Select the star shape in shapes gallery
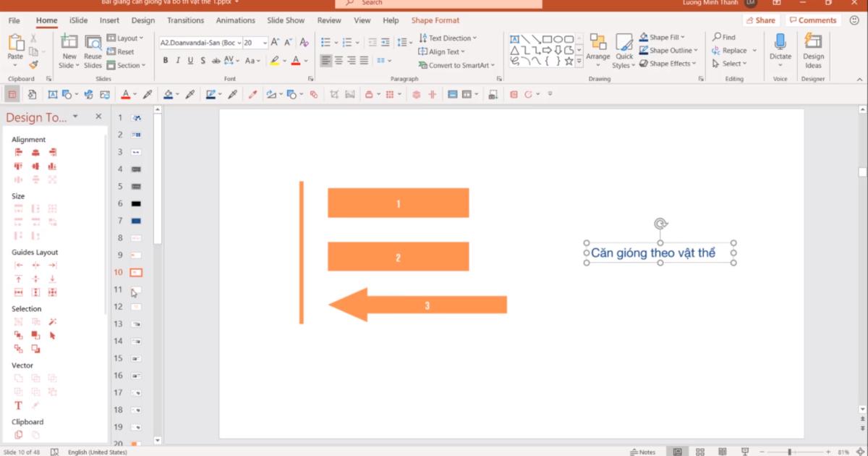This screenshot has height=456, width=868. [569, 62]
